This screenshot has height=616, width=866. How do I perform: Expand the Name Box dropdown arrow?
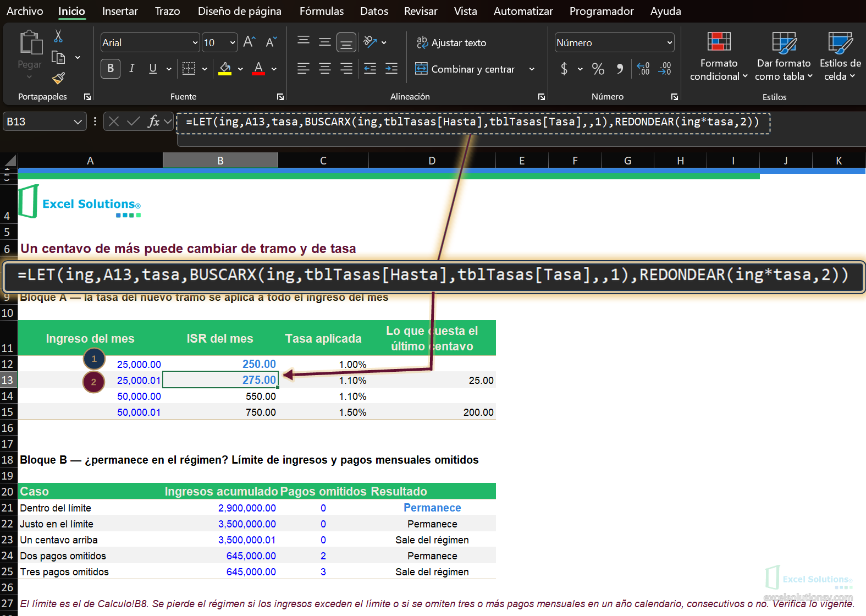[x=78, y=122]
